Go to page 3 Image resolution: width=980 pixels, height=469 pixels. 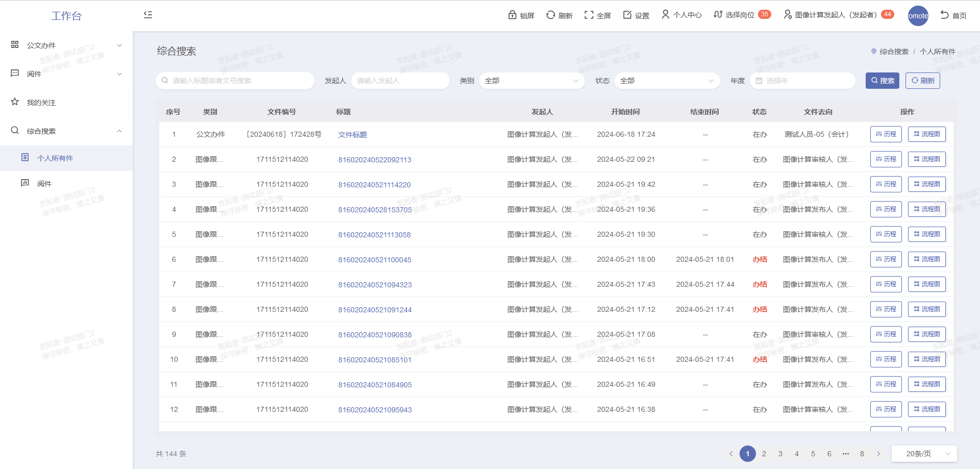[780, 454]
